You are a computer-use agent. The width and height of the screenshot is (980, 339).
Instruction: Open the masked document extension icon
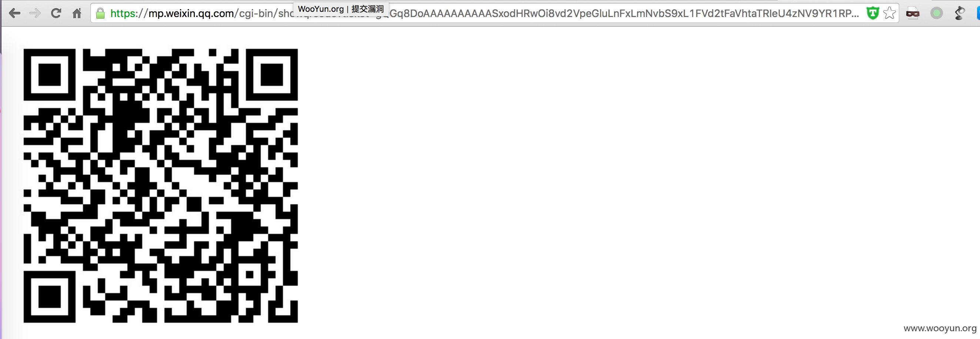[913, 14]
